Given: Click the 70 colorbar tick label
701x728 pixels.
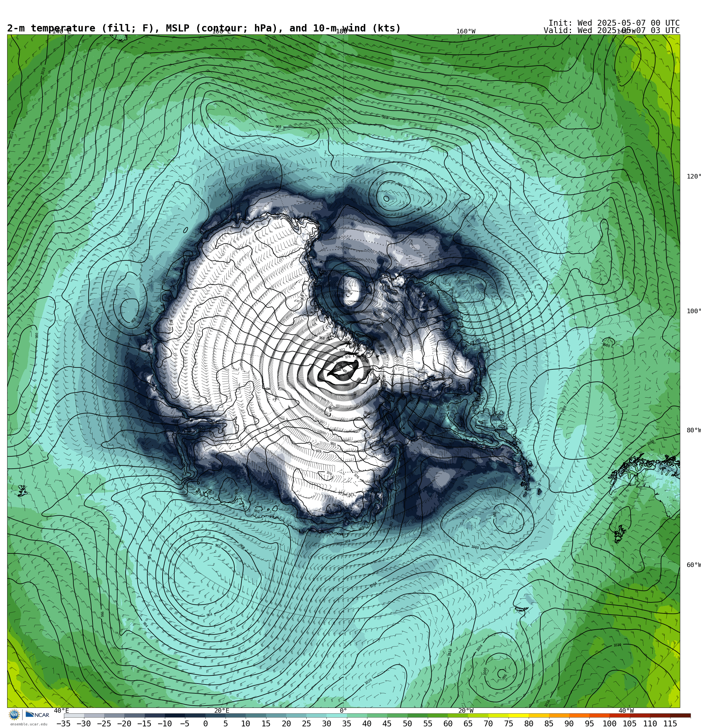Looking at the screenshot, I should coord(488,723).
